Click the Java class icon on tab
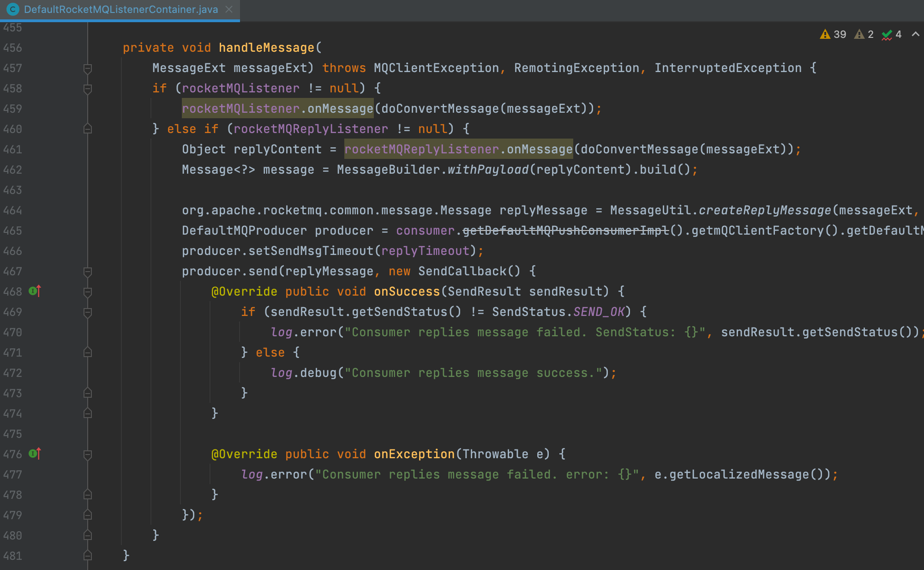This screenshot has height=570, width=924. (12, 10)
